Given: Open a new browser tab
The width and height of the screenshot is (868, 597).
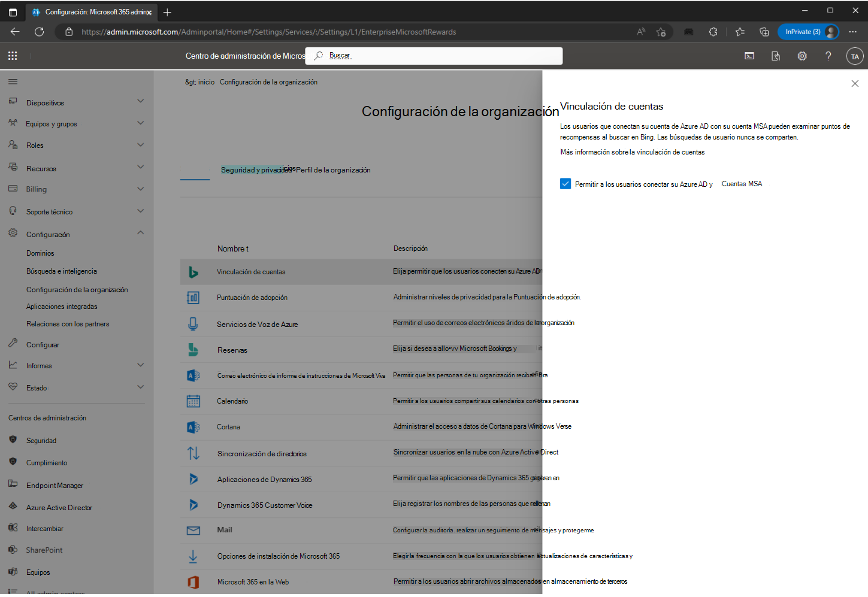Looking at the screenshot, I should [167, 12].
